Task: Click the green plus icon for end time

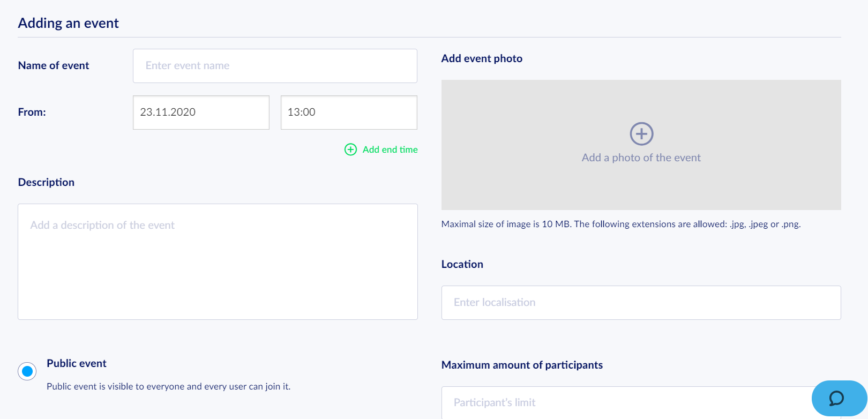Action: [350, 149]
